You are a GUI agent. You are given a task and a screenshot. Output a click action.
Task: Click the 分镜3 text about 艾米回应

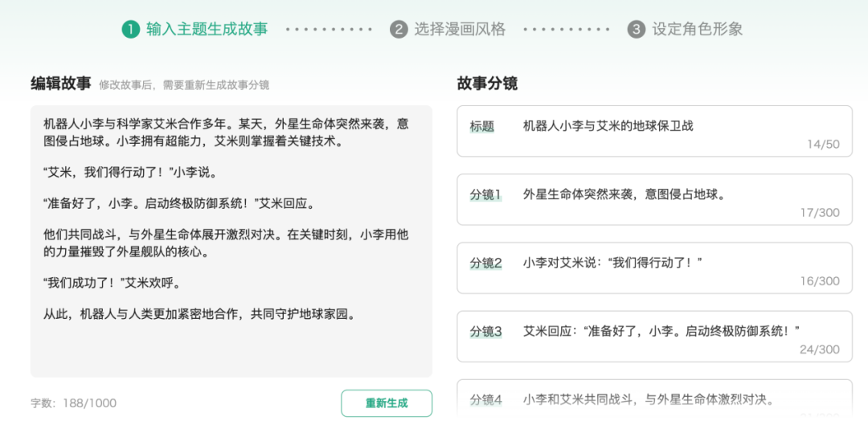(661, 331)
